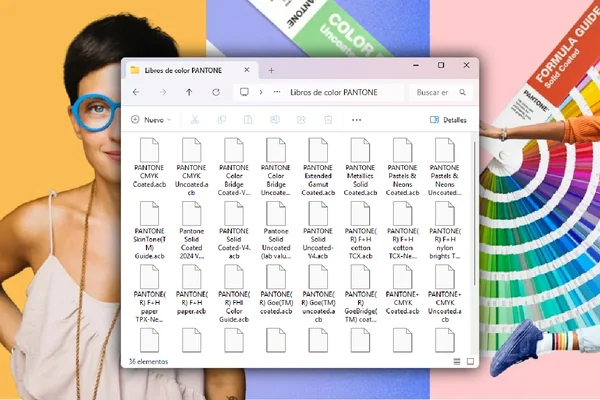Select PANTONE(R) F+H paper.acb file

tap(191, 290)
